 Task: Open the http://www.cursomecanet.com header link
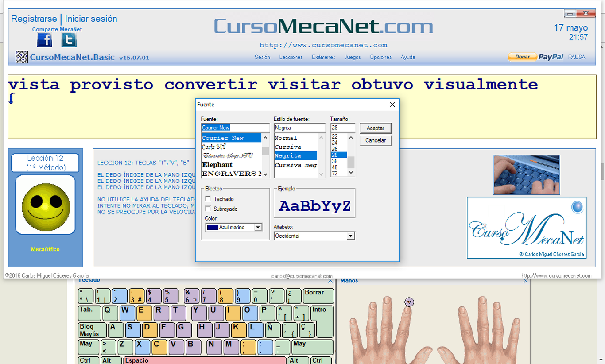(x=323, y=45)
